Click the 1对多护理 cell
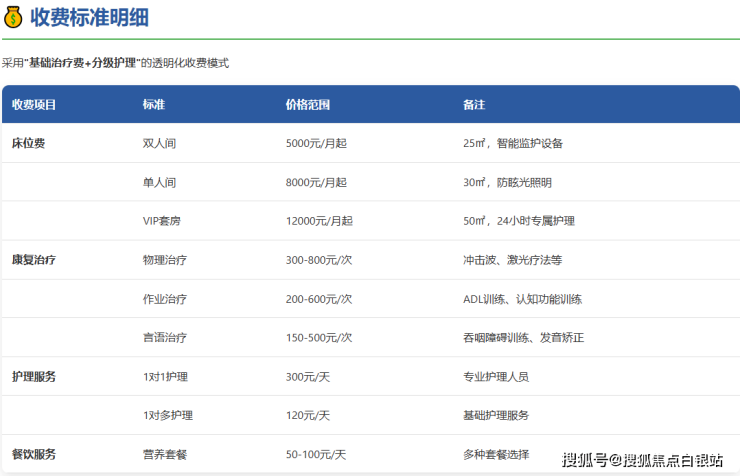740x476 pixels. pyautogui.click(x=168, y=415)
